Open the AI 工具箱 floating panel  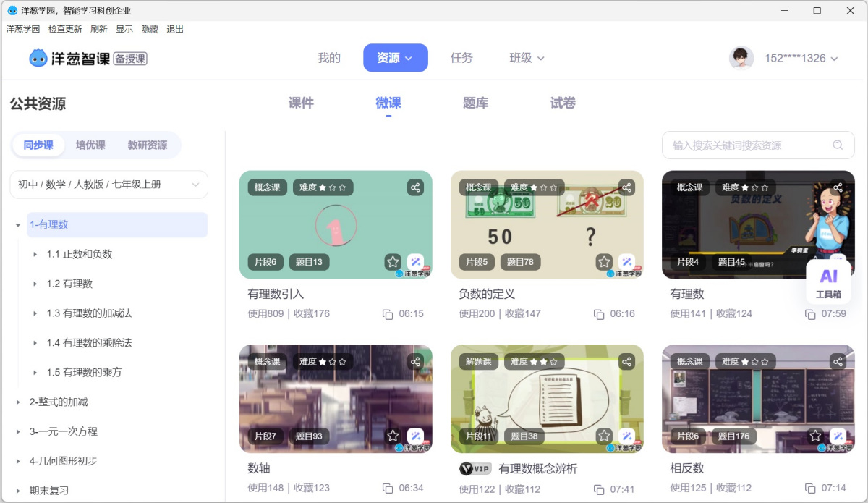click(x=829, y=282)
